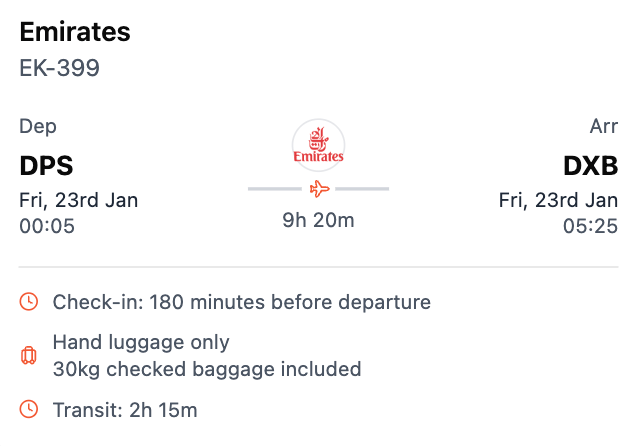Screen dimensions: 632x446
Task: Click the Emirates airline logo
Action: coord(318,146)
